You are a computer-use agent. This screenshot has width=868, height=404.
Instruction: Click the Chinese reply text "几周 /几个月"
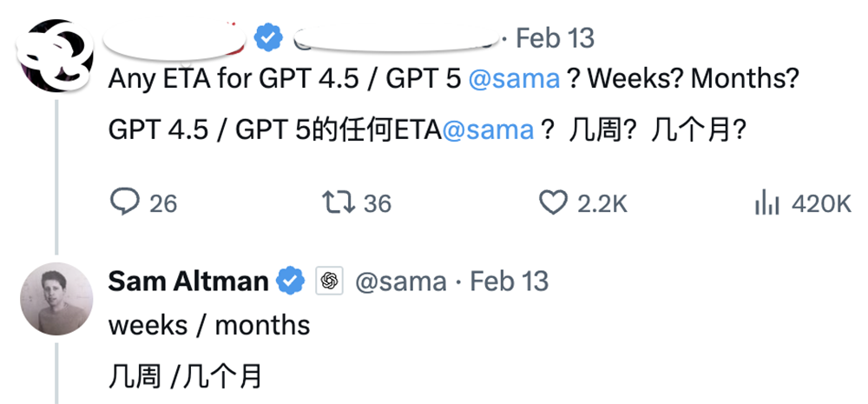click(x=185, y=376)
